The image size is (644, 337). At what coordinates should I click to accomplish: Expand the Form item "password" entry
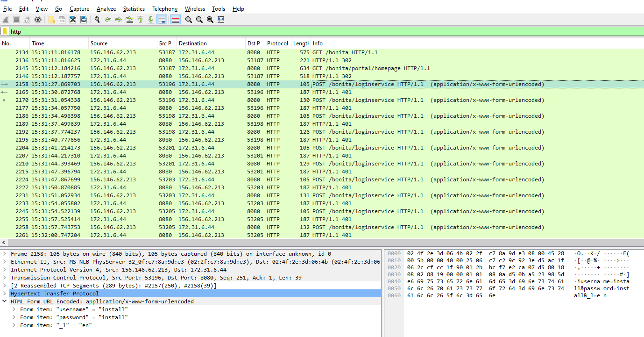14,317
